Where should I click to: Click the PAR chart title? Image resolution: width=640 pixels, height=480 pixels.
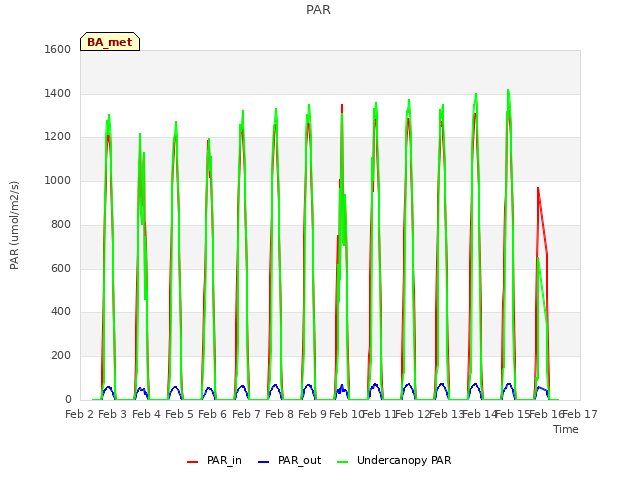click(318, 9)
